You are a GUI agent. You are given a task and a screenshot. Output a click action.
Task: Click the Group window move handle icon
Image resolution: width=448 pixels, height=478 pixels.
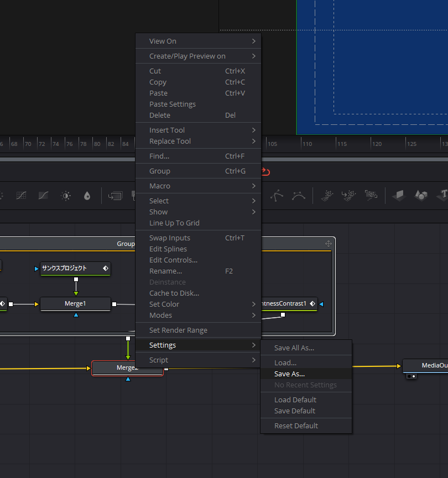329,244
